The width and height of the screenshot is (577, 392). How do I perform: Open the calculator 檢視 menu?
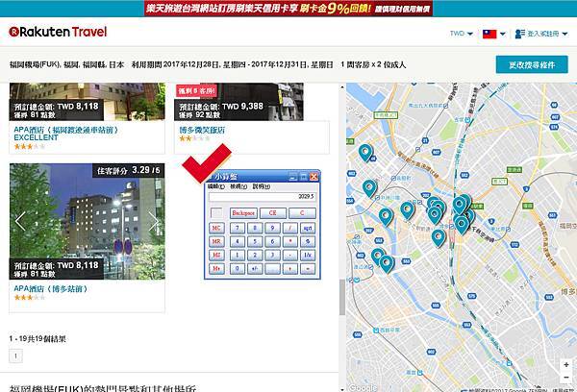click(238, 186)
